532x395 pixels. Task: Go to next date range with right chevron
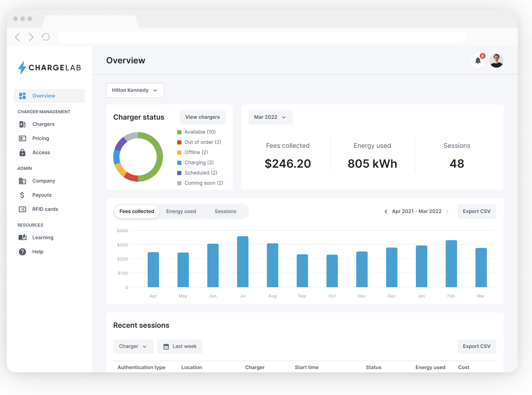447,211
